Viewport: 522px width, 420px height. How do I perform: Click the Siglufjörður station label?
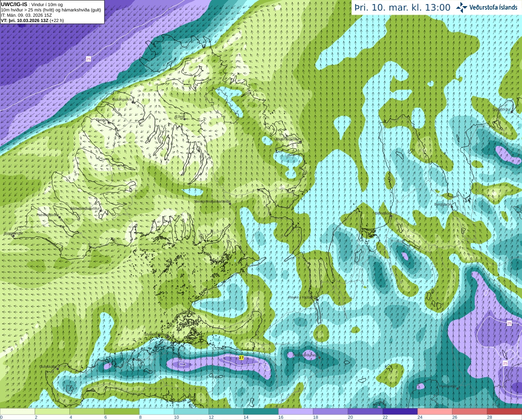502,109
